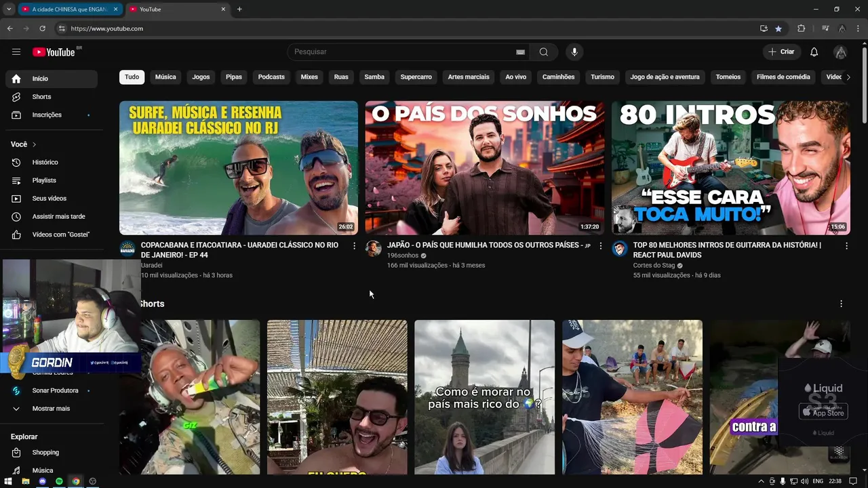Click the YouTube logo

pyautogui.click(x=54, y=52)
